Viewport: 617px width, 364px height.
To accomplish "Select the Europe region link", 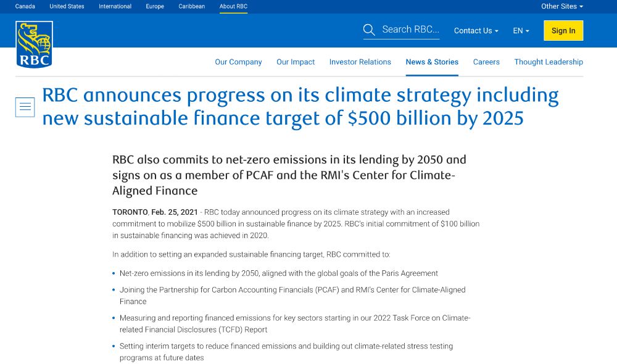I will pos(155,6).
